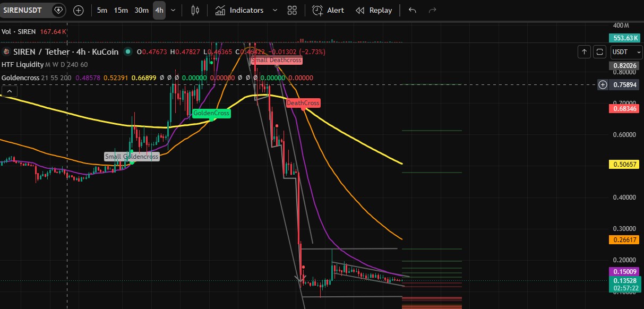The width and height of the screenshot is (644, 309).
Task: Click the green market status dot
Action: coord(128,52)
